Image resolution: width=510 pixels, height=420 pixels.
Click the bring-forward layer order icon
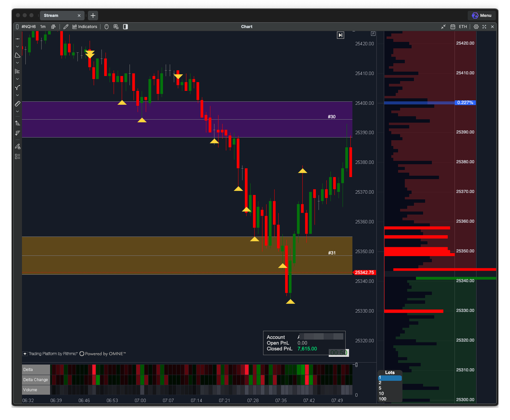pyautogui.click(x=17, y=123)
